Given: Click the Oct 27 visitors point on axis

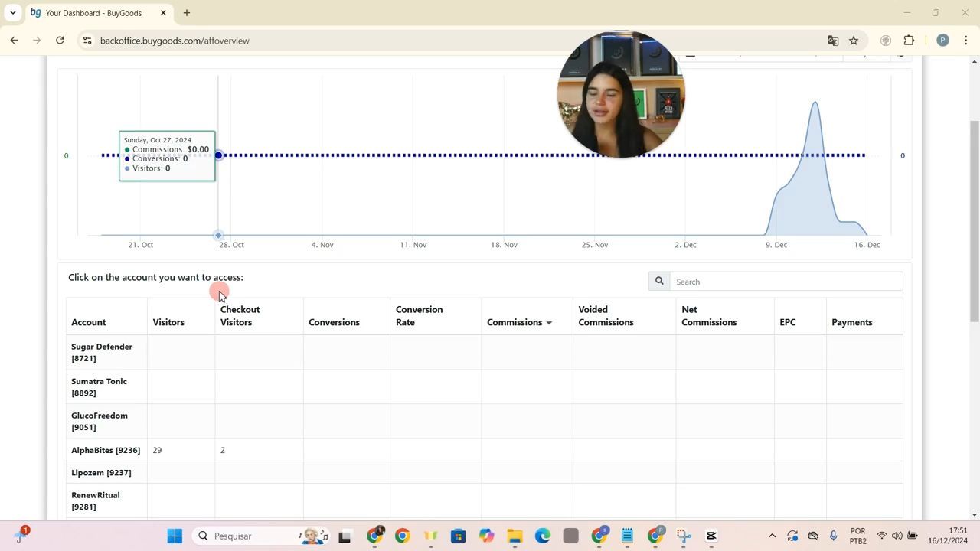Looking at the screenshot, I should click(218, 235).
